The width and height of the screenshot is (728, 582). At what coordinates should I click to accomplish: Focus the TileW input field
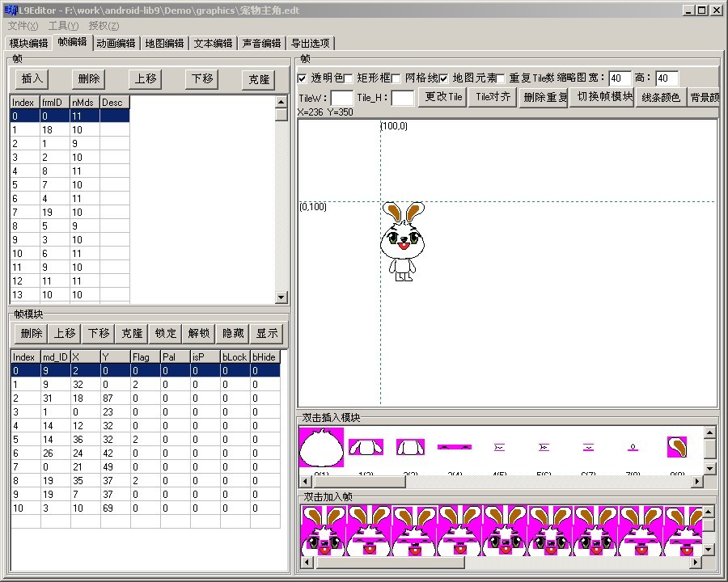click(341, 98)
